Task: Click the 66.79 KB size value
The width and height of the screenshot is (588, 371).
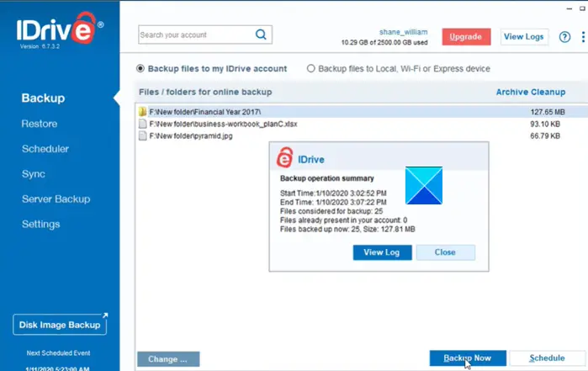Action: (545, 135)
